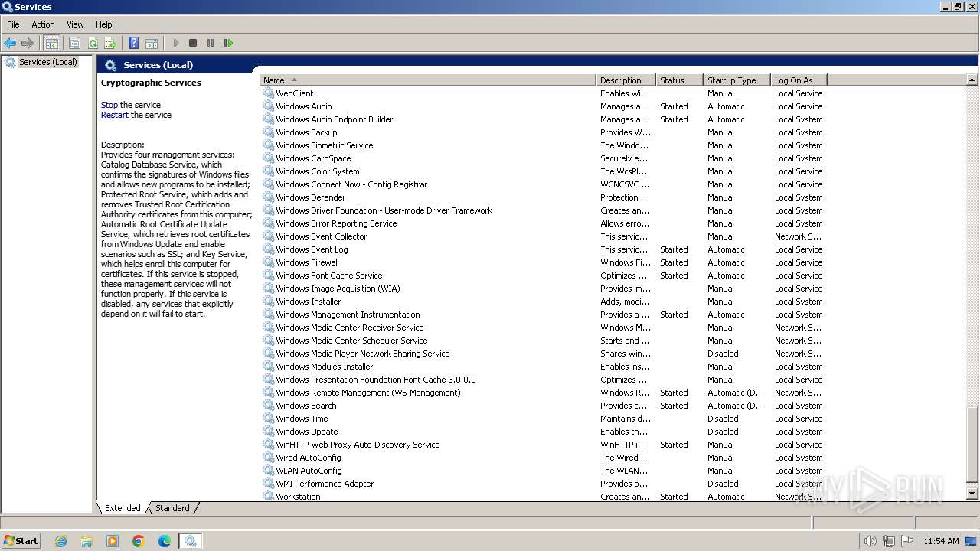Select the Windows Audio service row
Viewport: 980px width, 551px height.
[x=544, y=106]
